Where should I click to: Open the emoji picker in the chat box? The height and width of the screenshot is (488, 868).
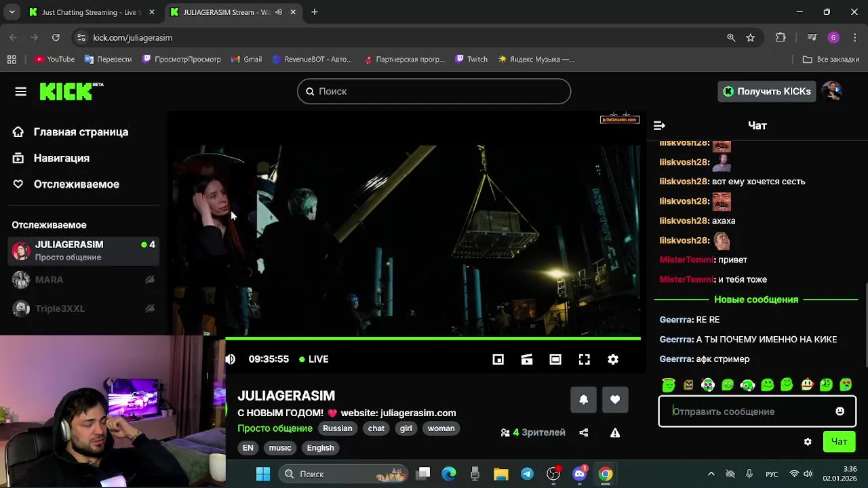click(840, 411)
